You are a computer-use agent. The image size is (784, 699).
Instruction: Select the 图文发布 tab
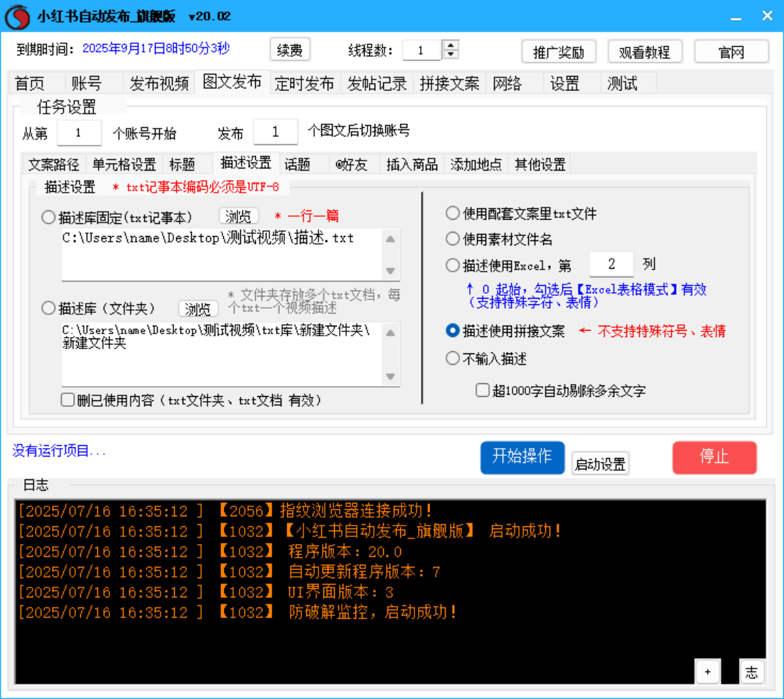coord(232,82)
